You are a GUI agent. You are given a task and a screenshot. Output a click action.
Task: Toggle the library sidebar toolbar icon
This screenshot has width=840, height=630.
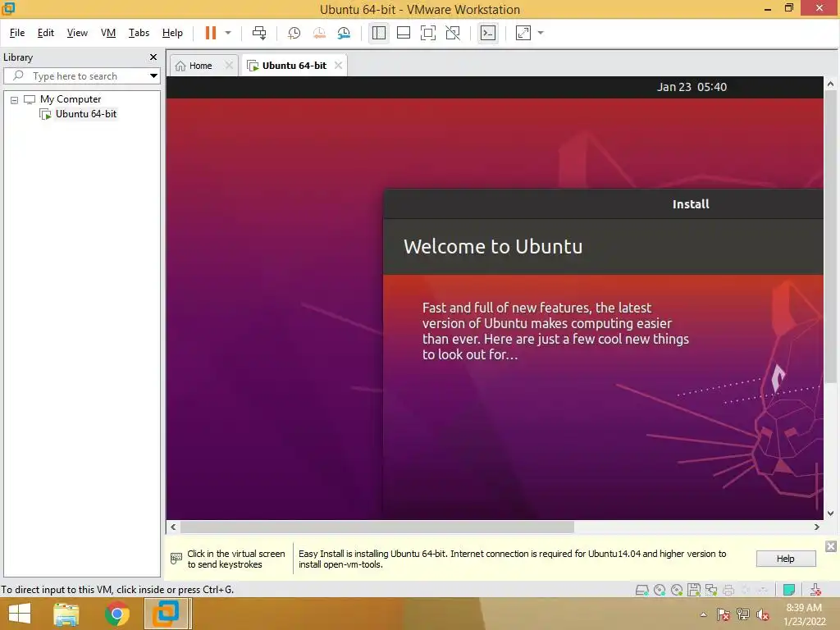[x=379, y=33]
